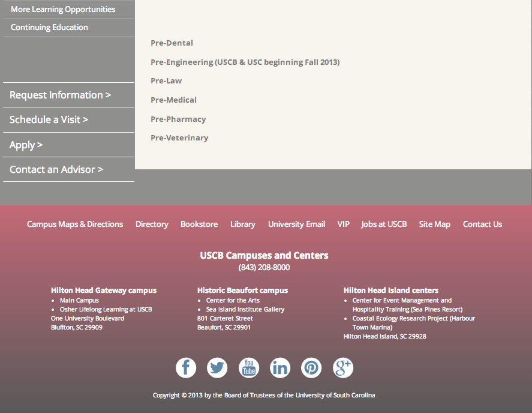Open Osher Lifelong Learning at USCB
This screenshot has height=413, width=532.
point(106,309)
